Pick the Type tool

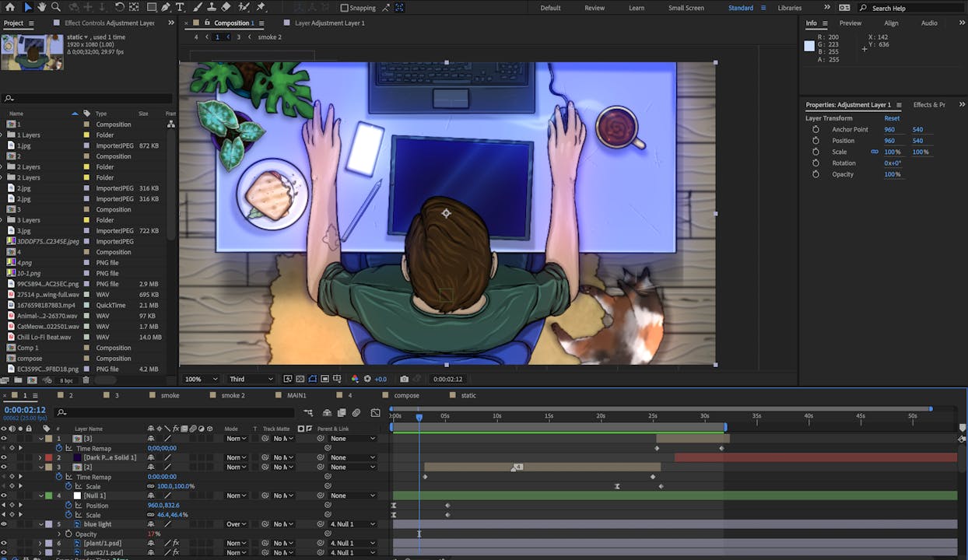tap(181, 7)
